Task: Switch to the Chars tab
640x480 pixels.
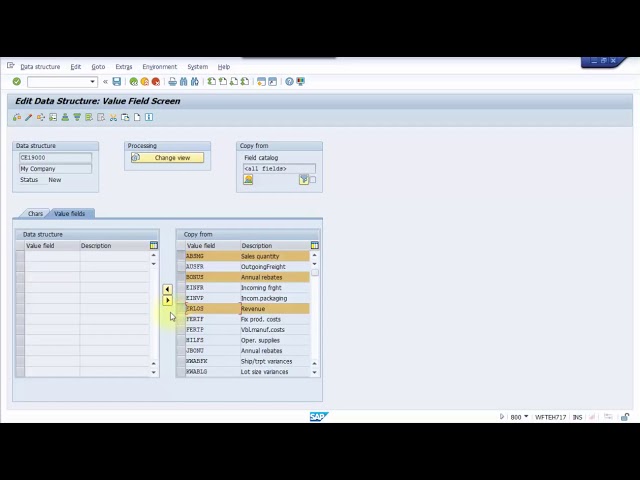Action: click(x=35, y=213)
